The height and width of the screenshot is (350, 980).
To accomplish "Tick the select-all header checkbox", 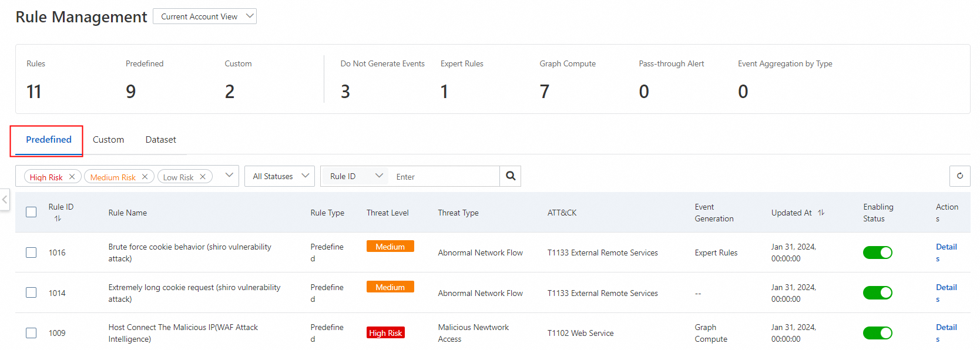I will (x=31, y=212).
